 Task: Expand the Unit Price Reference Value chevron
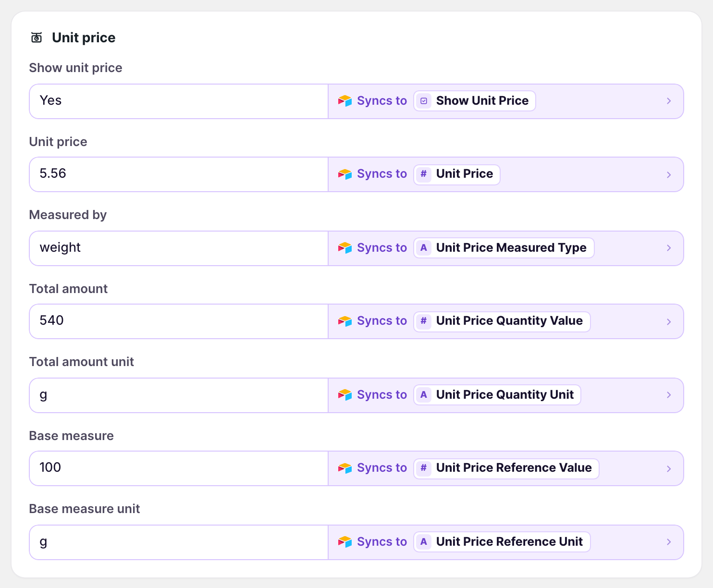pos(669,469)
